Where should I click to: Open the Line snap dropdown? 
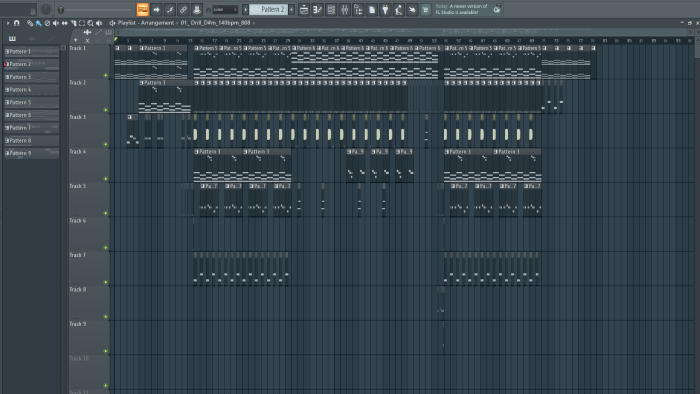(225, 9)
